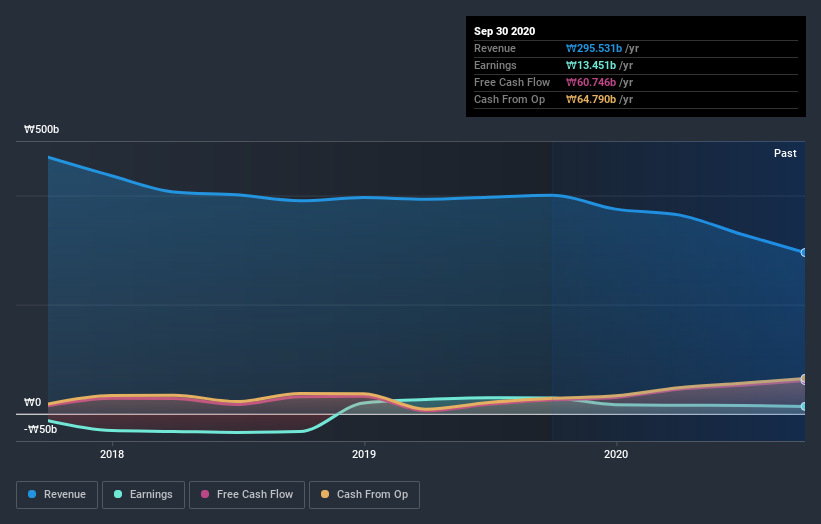
Task: Toggle the Free Cash Flow legend button
Action: [x=247, y=495]
